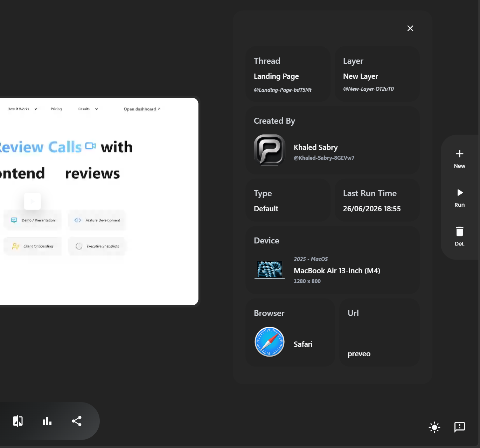This screenshot has width=480, height=448.
Task: Click the Safari browser icon
Action: tap(270, 342)
